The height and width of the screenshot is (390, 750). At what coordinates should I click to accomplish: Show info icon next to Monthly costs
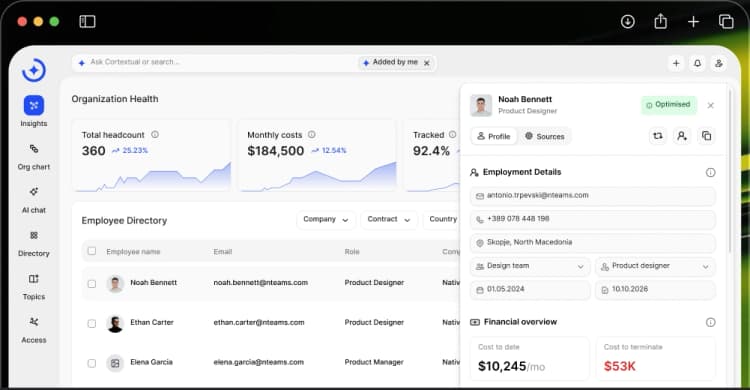(311, 134)
